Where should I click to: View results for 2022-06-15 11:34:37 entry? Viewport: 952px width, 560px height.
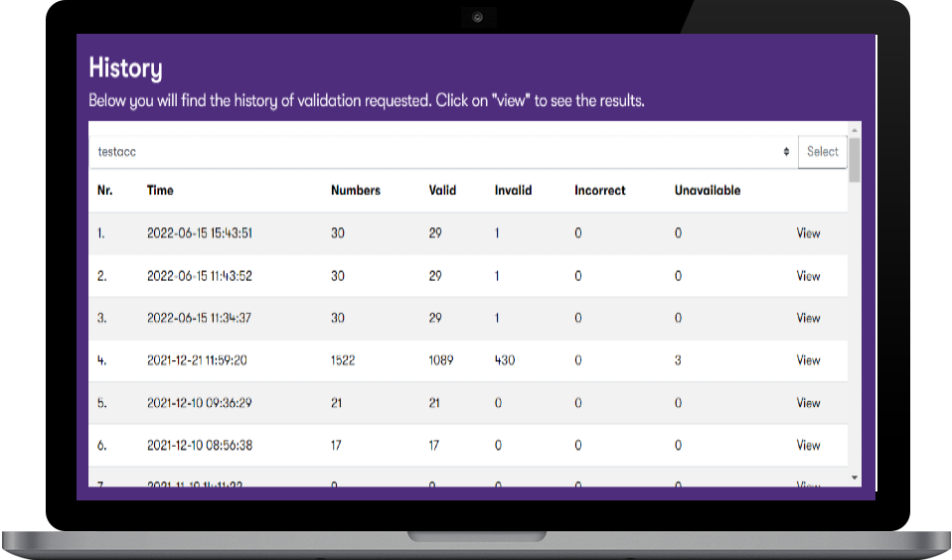(x=808, y=318)
